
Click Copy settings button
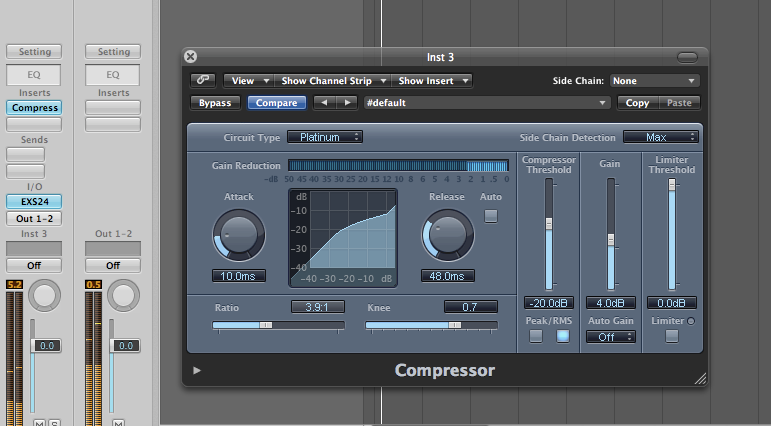pyautogui.click(x=637, y=103)
